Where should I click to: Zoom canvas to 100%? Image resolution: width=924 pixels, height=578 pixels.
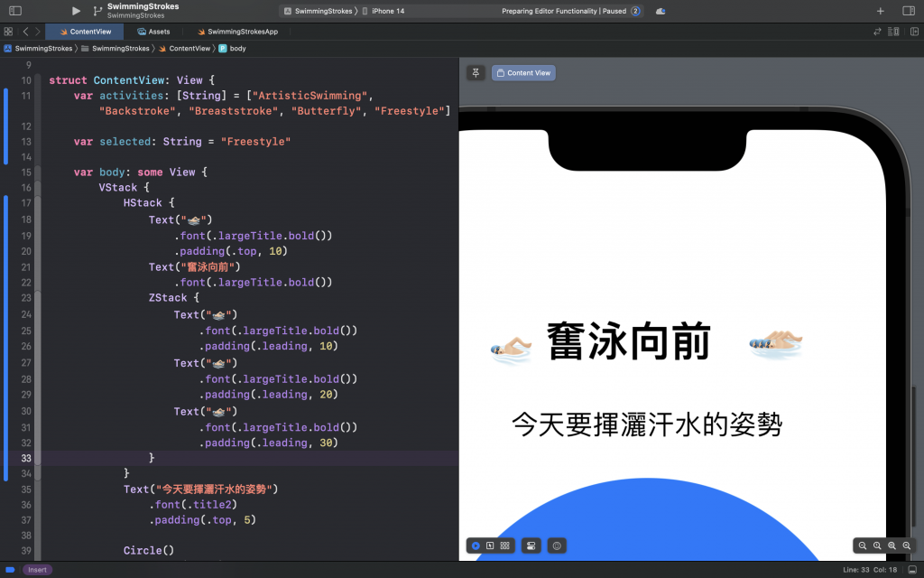tap(877, 545)
